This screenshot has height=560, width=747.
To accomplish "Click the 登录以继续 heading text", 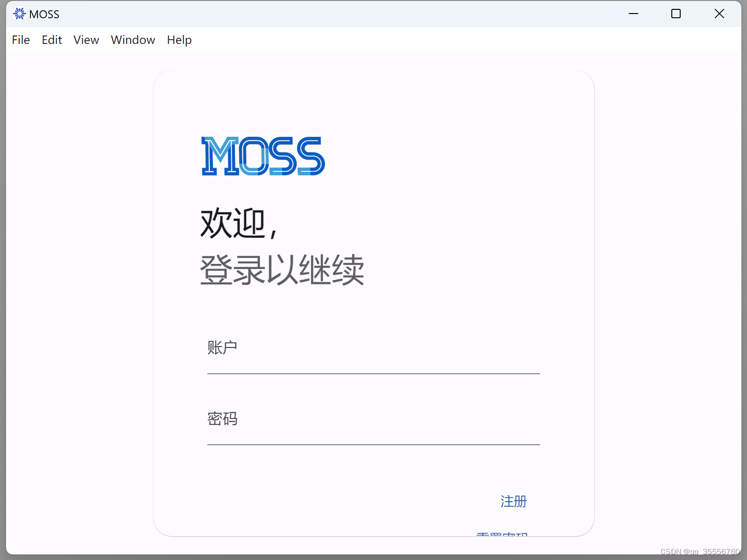I will pyautogui.click(x=282, y=269).
